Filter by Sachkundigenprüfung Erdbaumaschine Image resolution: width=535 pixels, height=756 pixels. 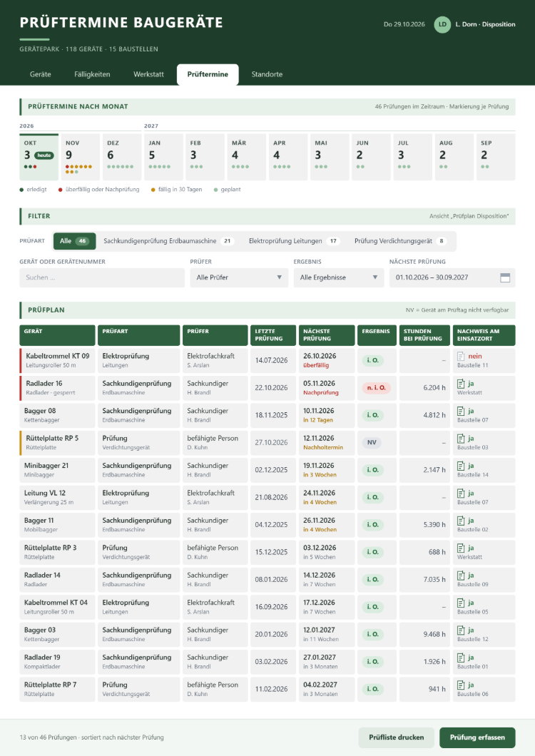168,241
